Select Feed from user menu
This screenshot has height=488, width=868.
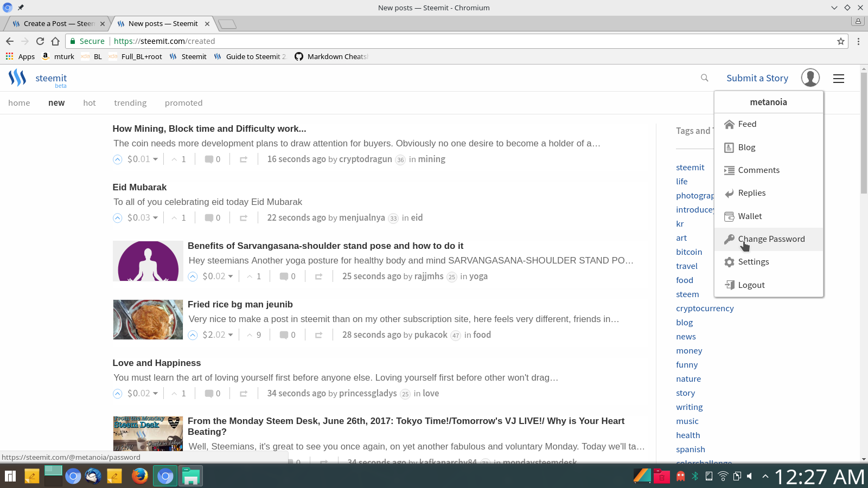(x=769, y=124)
